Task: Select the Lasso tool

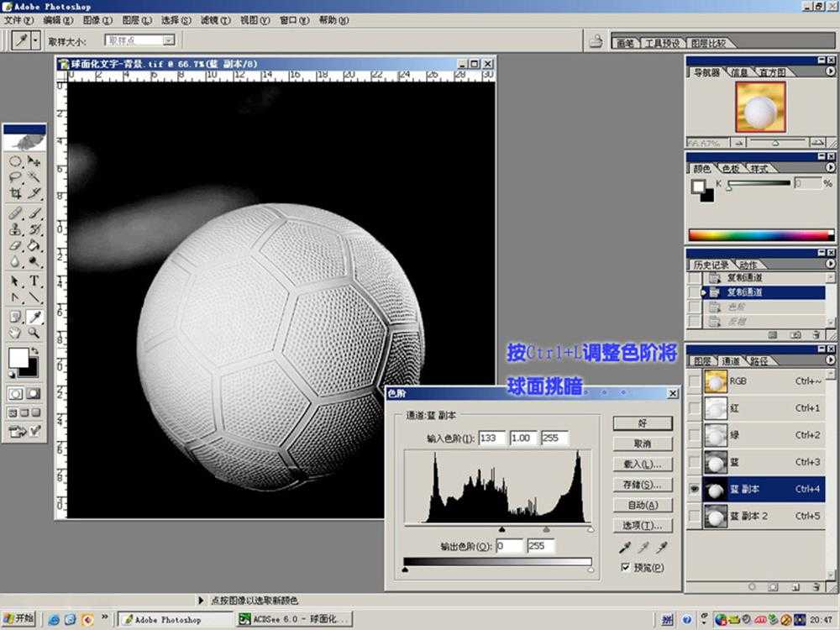Action: tap(15, 176)
